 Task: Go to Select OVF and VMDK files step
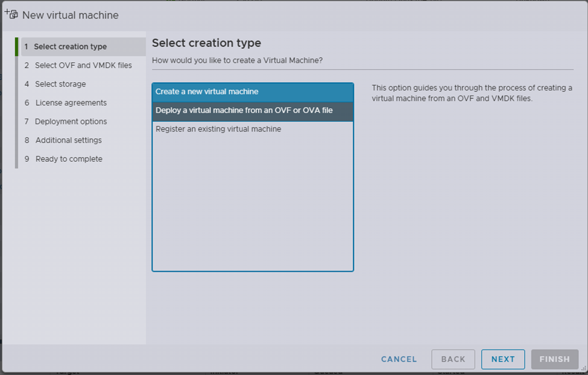(x=83, y=65)
